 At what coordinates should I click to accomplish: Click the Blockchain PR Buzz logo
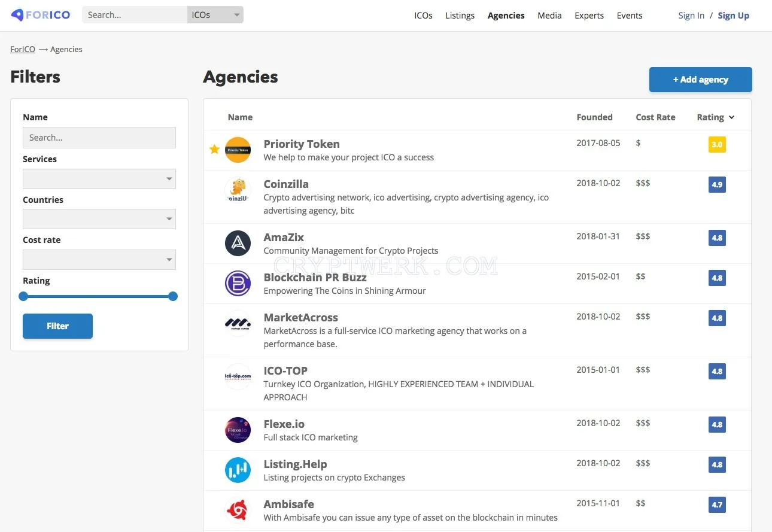238,284
